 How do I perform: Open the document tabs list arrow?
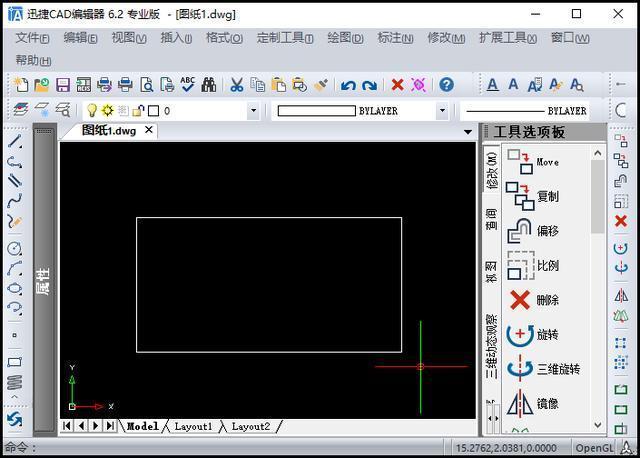pyautogui.click(x=468, y=132)
